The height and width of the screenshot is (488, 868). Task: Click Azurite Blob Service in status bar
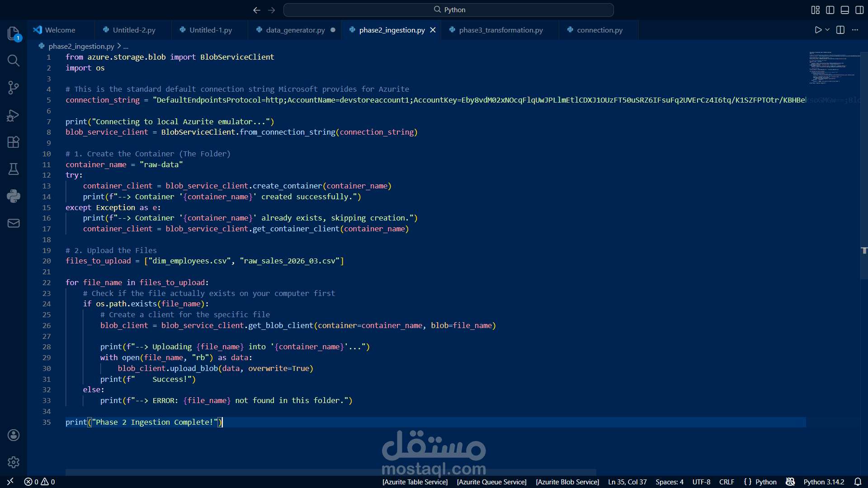click(567, 482)
